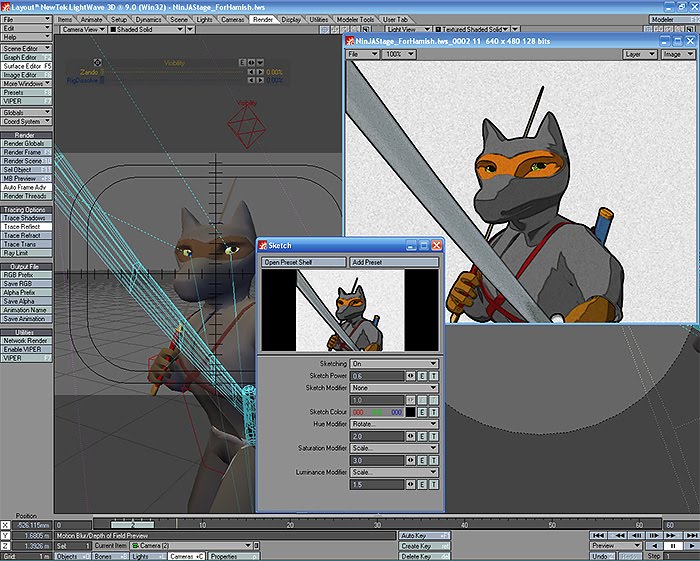
Task: Switch to the Modeler Tools tab
Action: coord(355,20)
